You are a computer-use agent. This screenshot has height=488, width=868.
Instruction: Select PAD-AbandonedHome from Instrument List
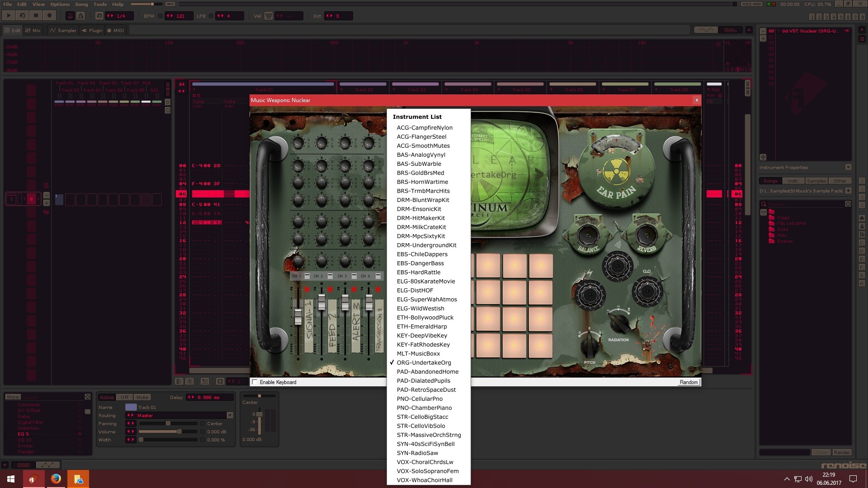click(x=428, y=371)
